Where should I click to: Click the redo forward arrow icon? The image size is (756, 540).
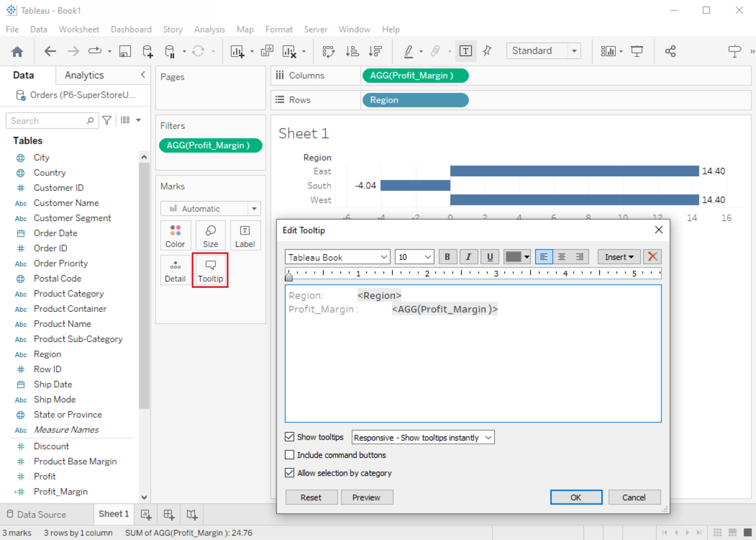pos(73,51)
